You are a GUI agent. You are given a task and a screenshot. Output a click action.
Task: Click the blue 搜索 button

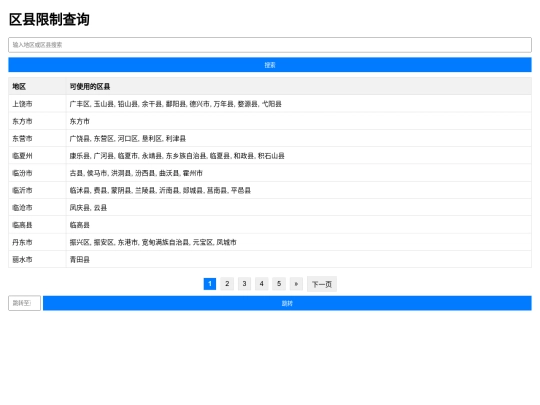(270, 65)
